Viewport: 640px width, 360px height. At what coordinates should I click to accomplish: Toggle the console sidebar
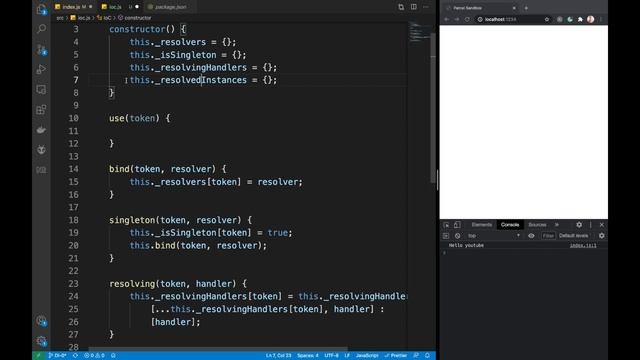coord(446,236)
